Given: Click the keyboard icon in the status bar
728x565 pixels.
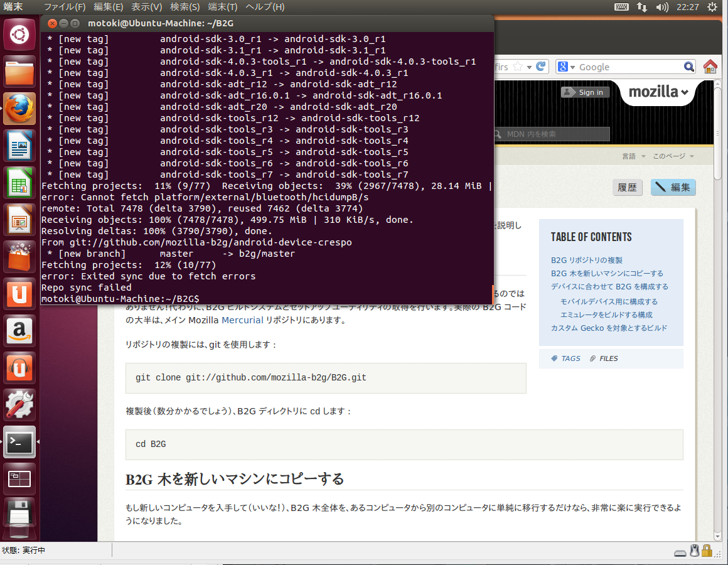Looking at the screenshot, I should click(680, 552).
